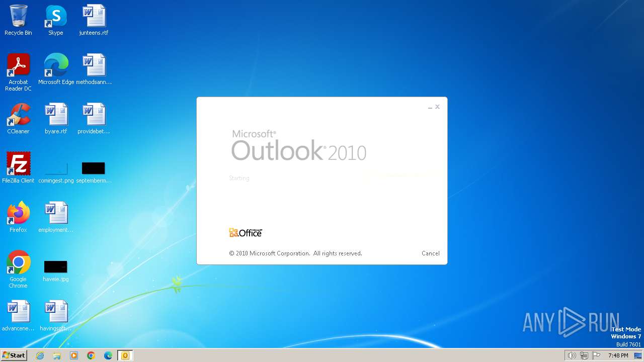Open Acrobat Reader DC shortcut
Viewport: 644px width, 362px height.
pyautogui.click(x=18, y=72)
